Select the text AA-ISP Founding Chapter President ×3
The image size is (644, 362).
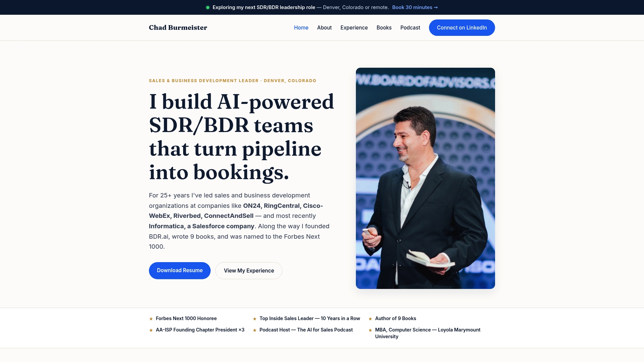click(200, 330)
